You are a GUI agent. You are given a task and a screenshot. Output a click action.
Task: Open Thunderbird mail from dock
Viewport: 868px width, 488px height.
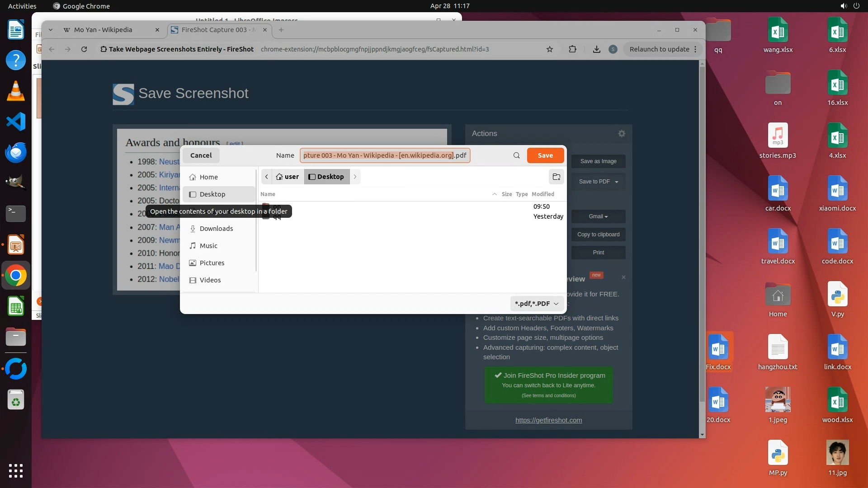pyautogui.click(x=16, y=152)
